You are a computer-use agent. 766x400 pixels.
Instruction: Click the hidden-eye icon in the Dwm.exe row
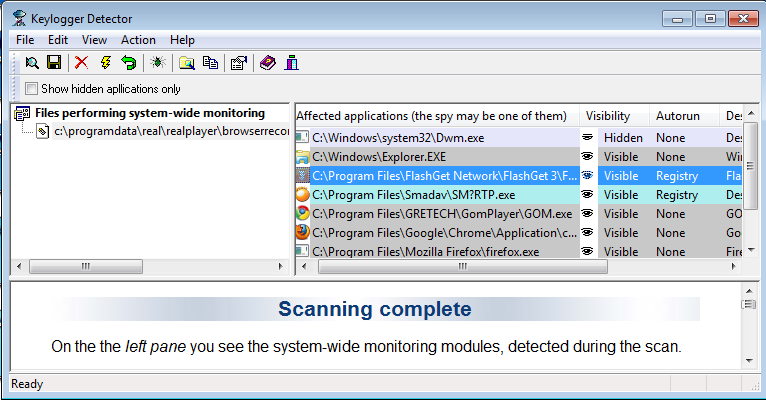coord(587,138)
